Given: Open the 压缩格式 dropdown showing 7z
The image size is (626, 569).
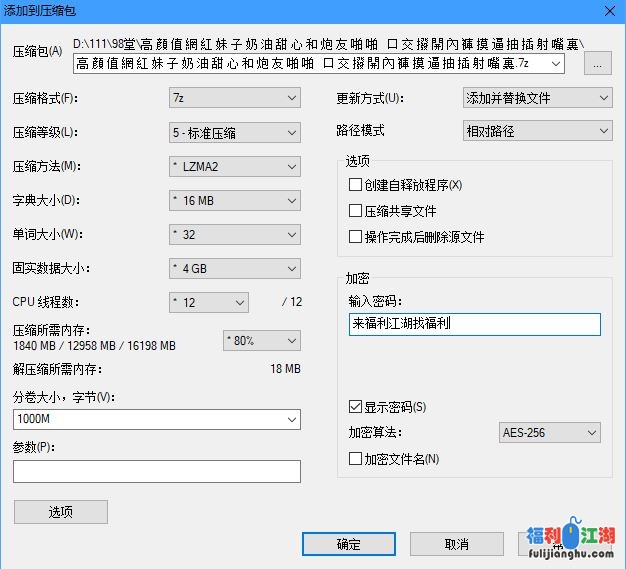Looking at the screenshot, I should click(235, 98).
